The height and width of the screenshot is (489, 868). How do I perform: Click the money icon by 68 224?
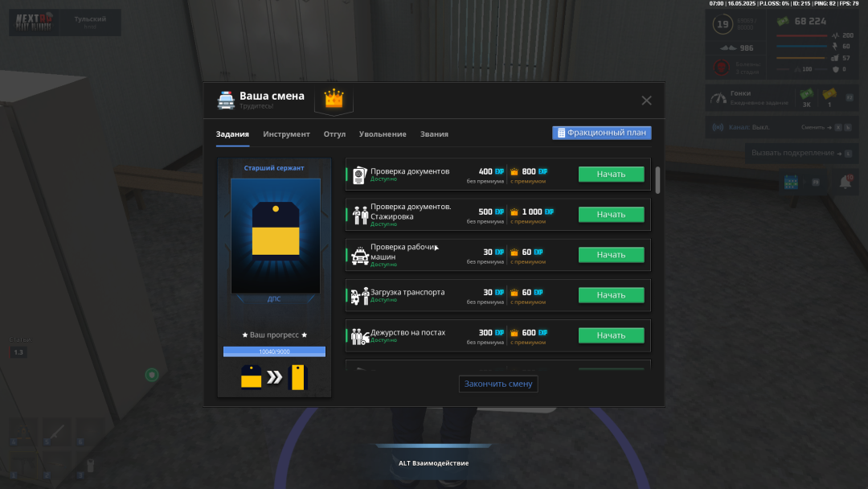coord(783,22)
